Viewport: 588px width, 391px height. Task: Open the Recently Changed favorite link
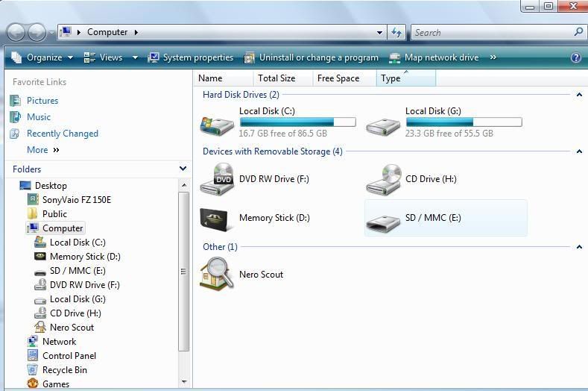62,134
